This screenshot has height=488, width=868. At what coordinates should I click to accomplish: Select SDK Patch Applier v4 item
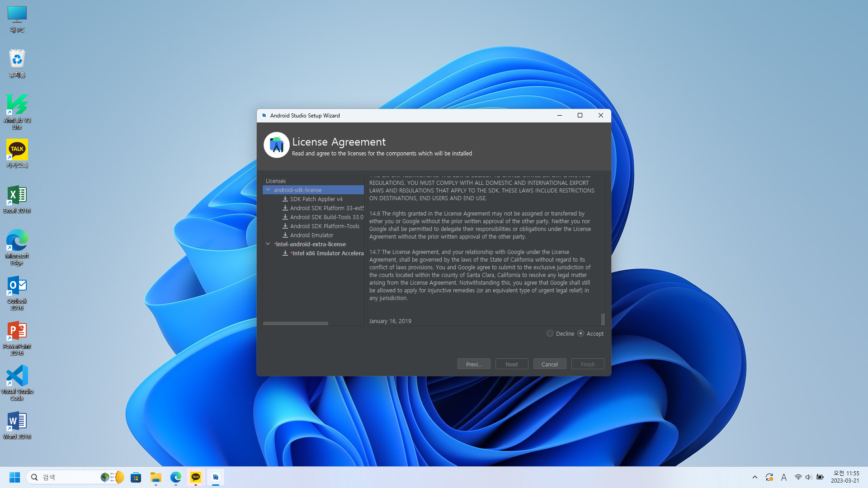coord(316,199)
